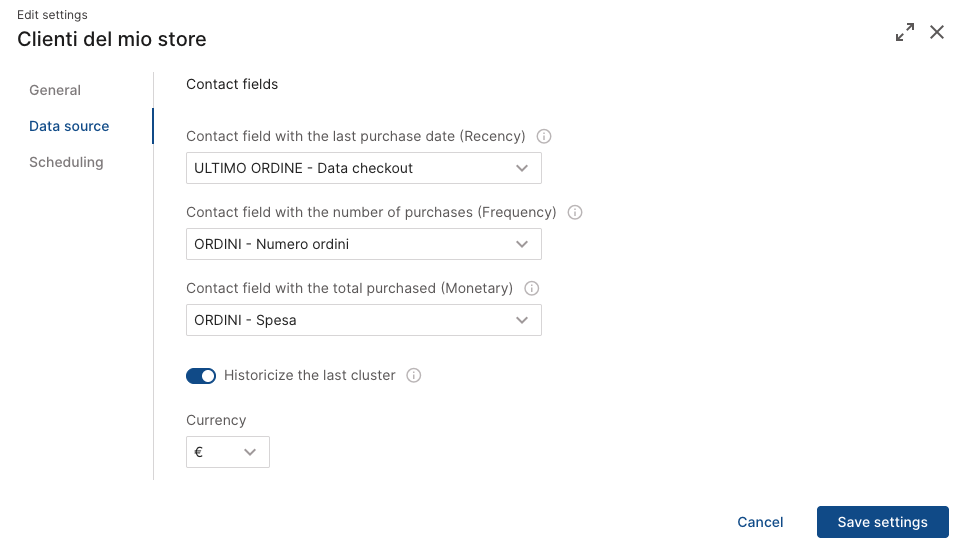Open the Currency selector showing €
Screen dimensions: 962x540
point(228,452)
